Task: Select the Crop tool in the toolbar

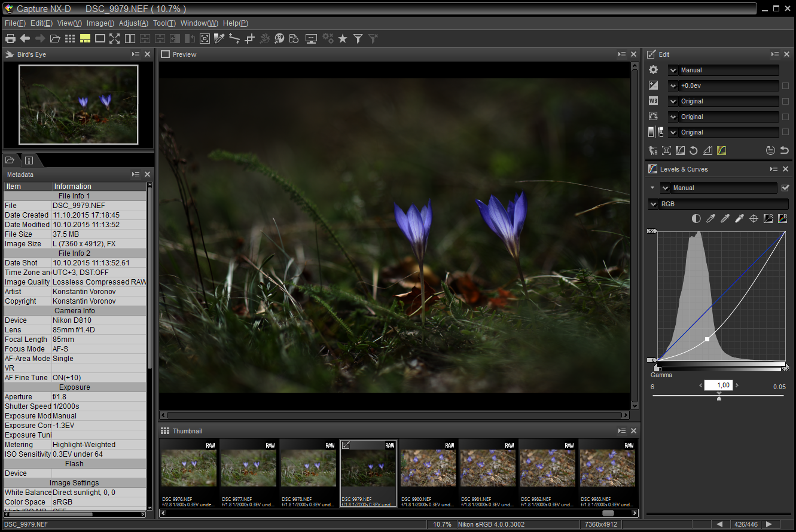Action: point(250,39)
